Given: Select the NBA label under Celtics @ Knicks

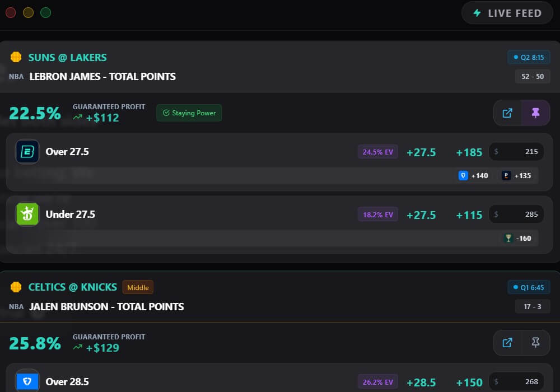Looking at the screenshot, I should tap(16, 306).
